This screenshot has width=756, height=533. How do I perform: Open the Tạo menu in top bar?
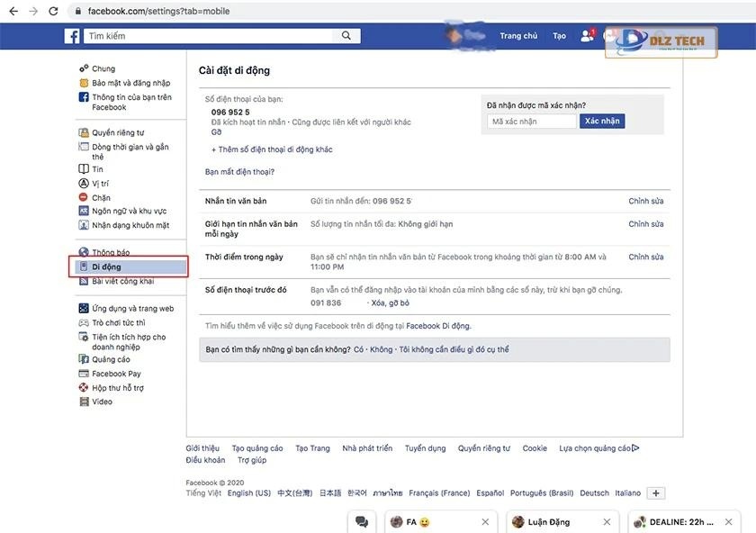coord(559,34)
